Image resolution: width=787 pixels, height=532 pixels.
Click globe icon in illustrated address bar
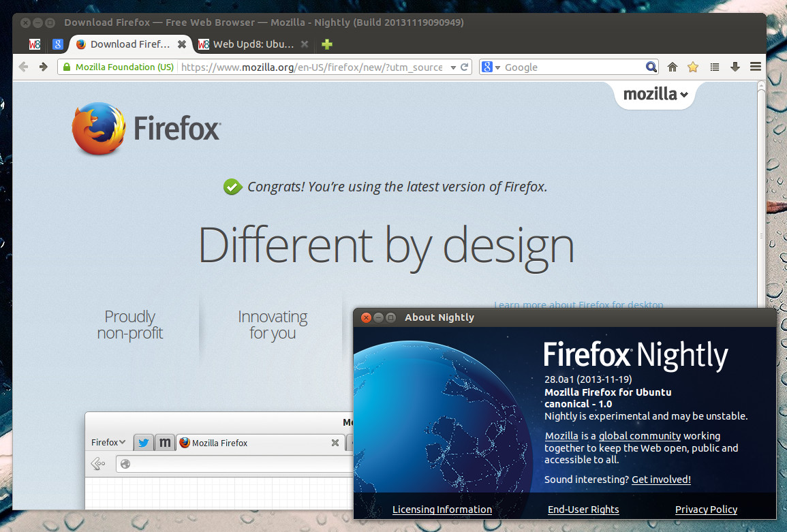(125, 465)
